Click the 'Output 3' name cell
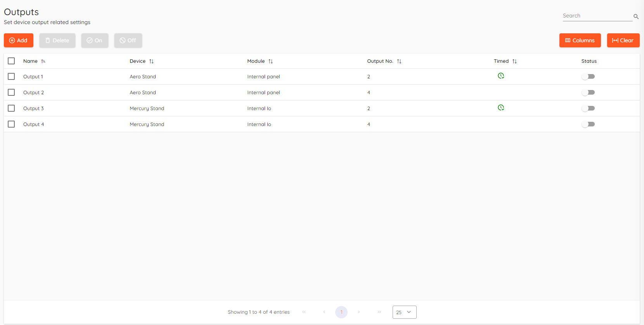 pyautogui.click(x=33, y=109)
